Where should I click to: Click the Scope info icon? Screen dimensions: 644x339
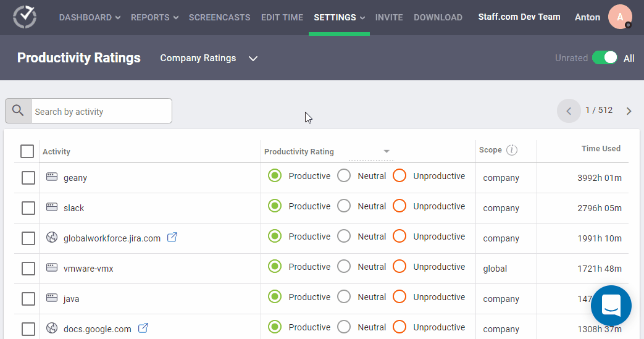512,150
